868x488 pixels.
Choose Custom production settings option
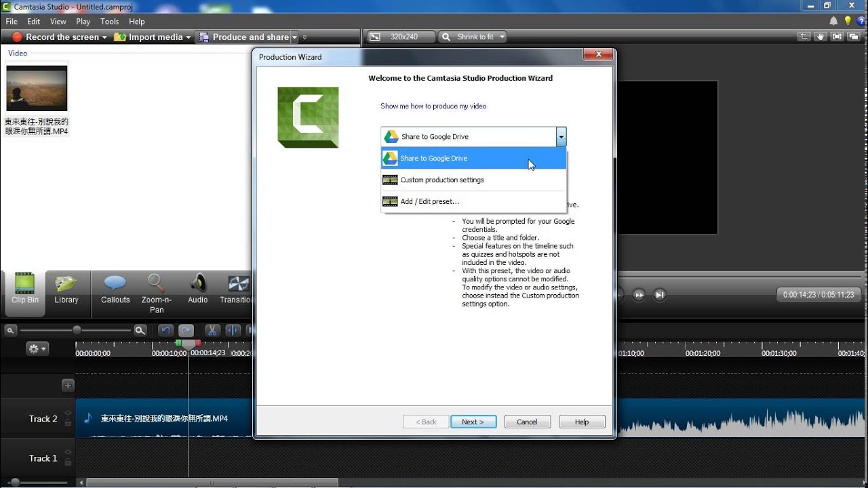(473, 180)
